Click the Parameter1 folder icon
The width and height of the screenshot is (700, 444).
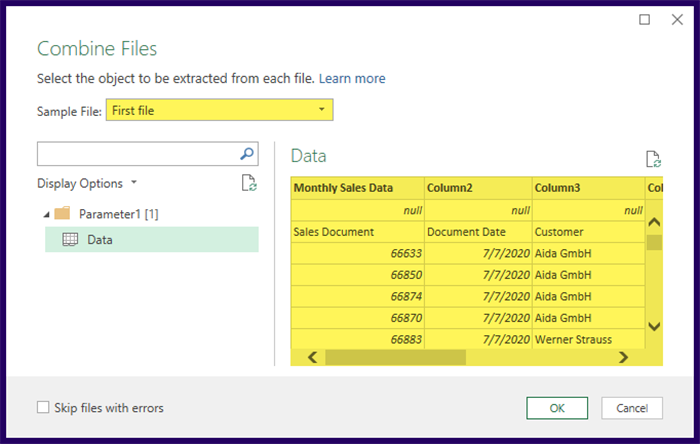pyautogui.click(x=62, y=213)
